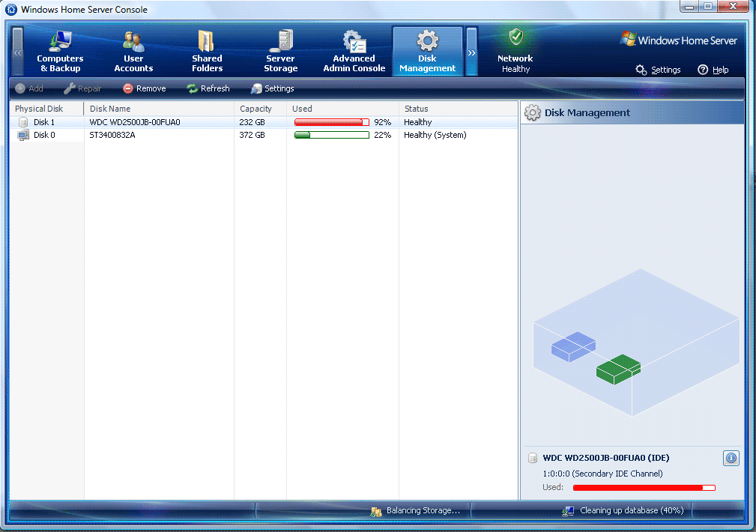Viewport: 756px width, 532px height.
Task: Open the Shared Folders tab
Action: click(207, 51)
